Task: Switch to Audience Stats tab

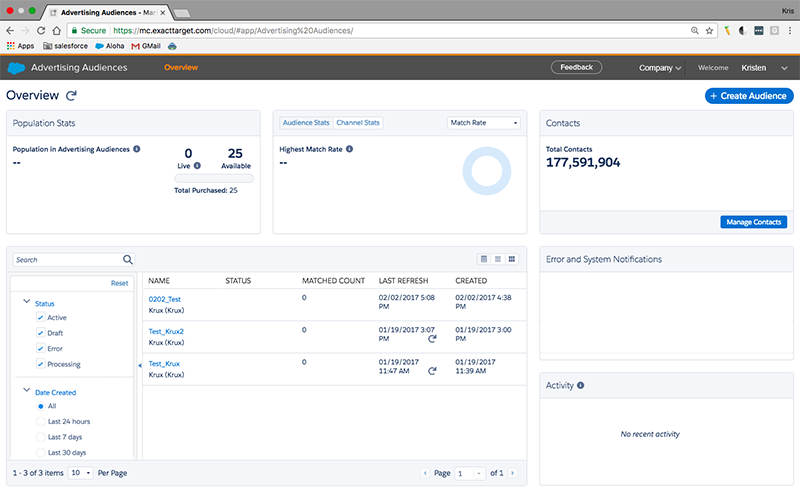Action: point(306,123)
